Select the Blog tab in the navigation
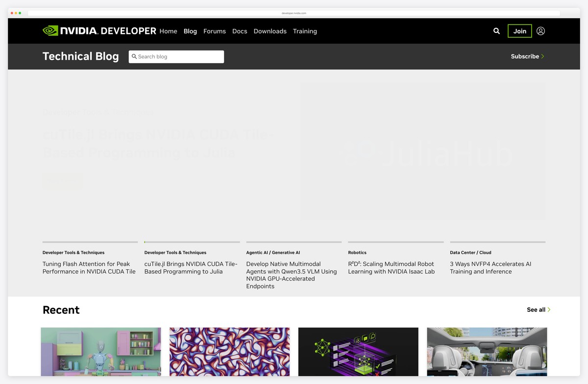 (x=190, y=31)
